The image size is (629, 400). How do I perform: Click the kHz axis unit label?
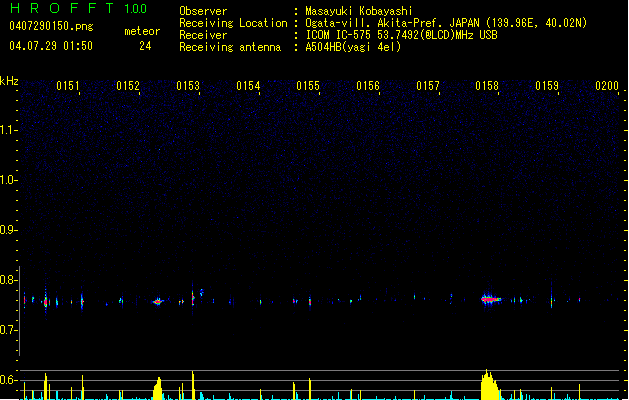(x=9, y=81)
